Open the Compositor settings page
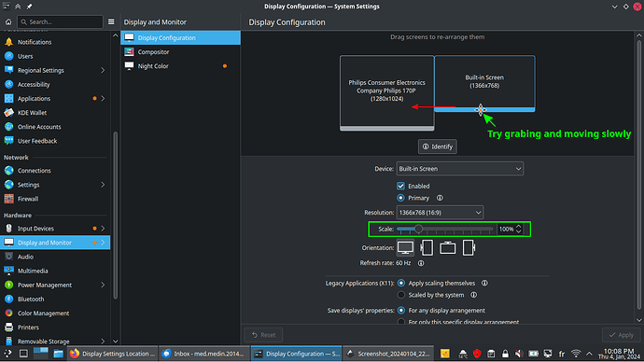The image size is (644, 362). click(180, 51)
